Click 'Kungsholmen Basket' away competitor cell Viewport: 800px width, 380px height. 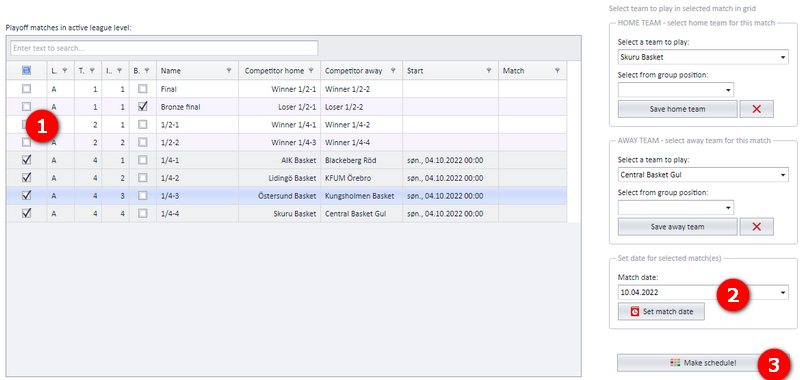[362, 196]
